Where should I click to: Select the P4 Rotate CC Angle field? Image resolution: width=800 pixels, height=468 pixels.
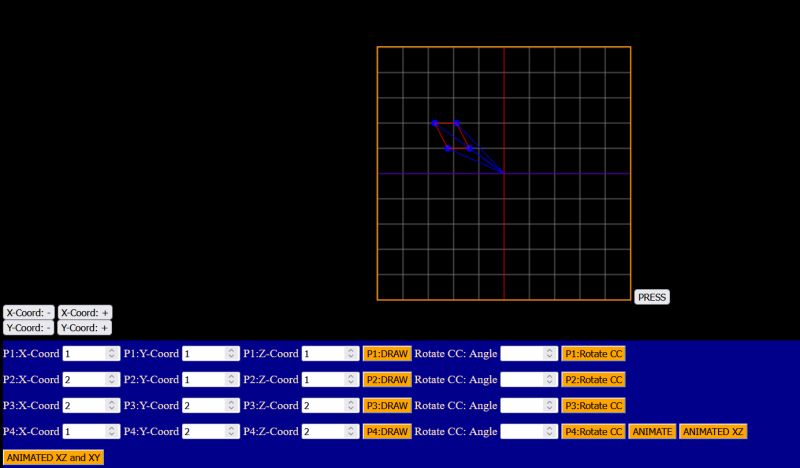point(529,432)
